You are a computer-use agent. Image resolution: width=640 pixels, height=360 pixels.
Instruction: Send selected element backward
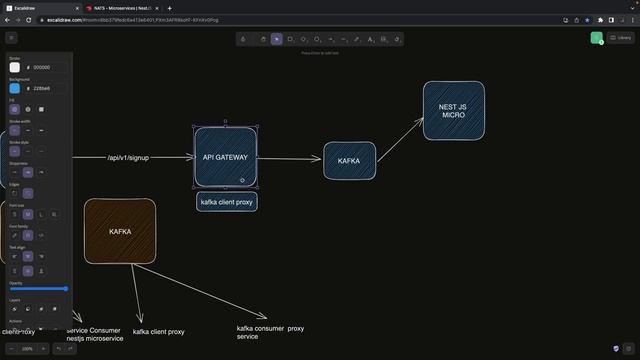pyautogui.click(x=28, y=309)
